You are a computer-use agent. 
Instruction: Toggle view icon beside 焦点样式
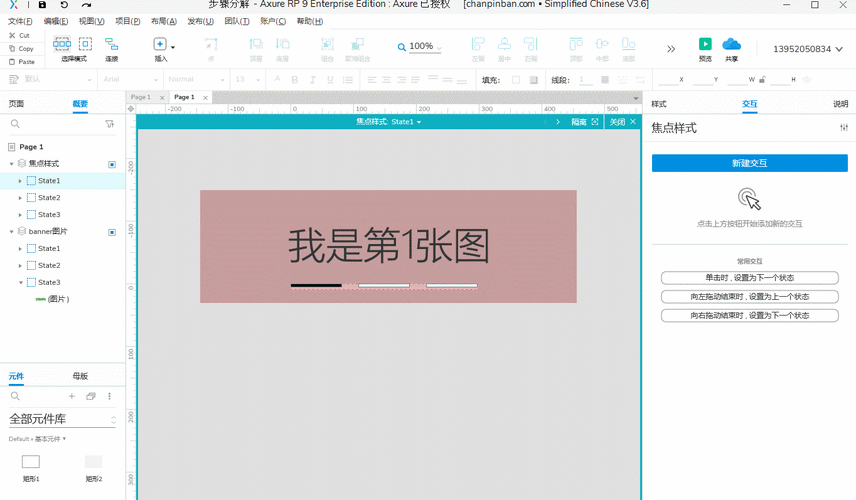click(x=112, y=164)
